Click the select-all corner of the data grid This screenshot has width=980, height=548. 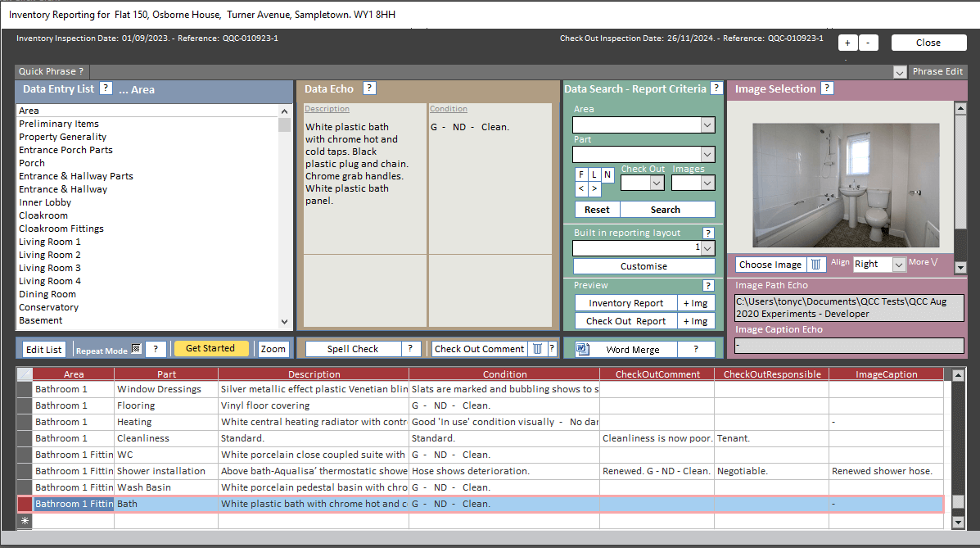click(x=25, y=374)
